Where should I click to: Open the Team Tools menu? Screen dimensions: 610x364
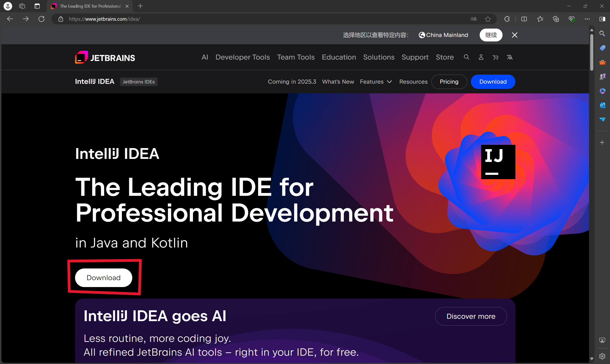(295, 57)
